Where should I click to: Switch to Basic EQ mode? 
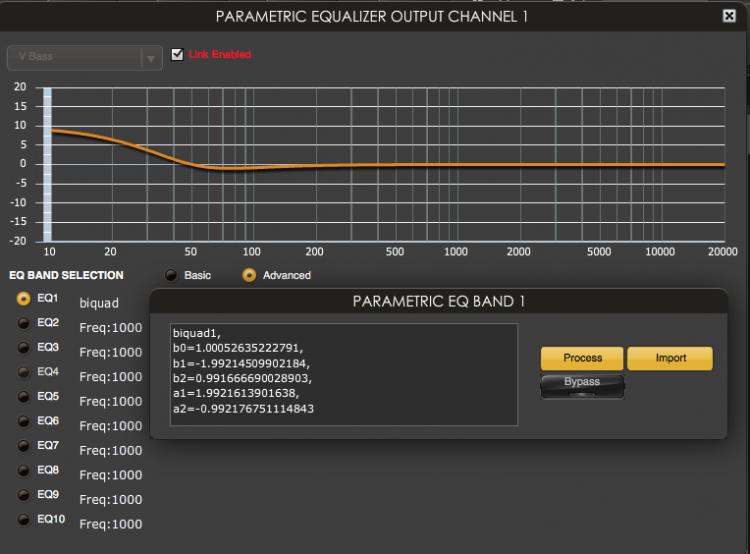click(x=171, y=275)
